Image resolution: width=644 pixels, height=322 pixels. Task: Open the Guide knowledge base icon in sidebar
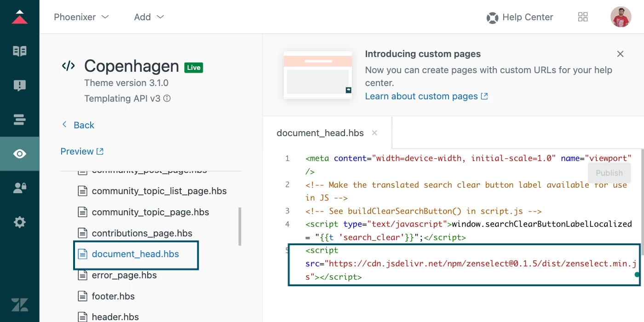20,51
